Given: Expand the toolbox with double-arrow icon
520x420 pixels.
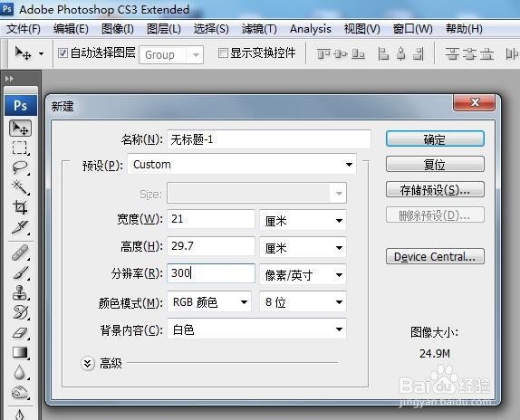Looking at the screenshot, I should 9,79.
